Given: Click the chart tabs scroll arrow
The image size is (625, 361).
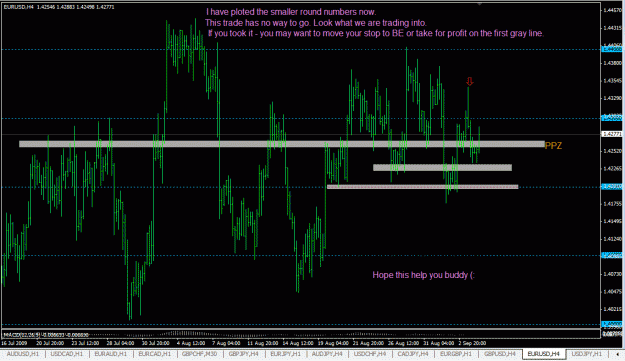Looking at the screenshot, I should pyautogui.click(x=617, y=354).
